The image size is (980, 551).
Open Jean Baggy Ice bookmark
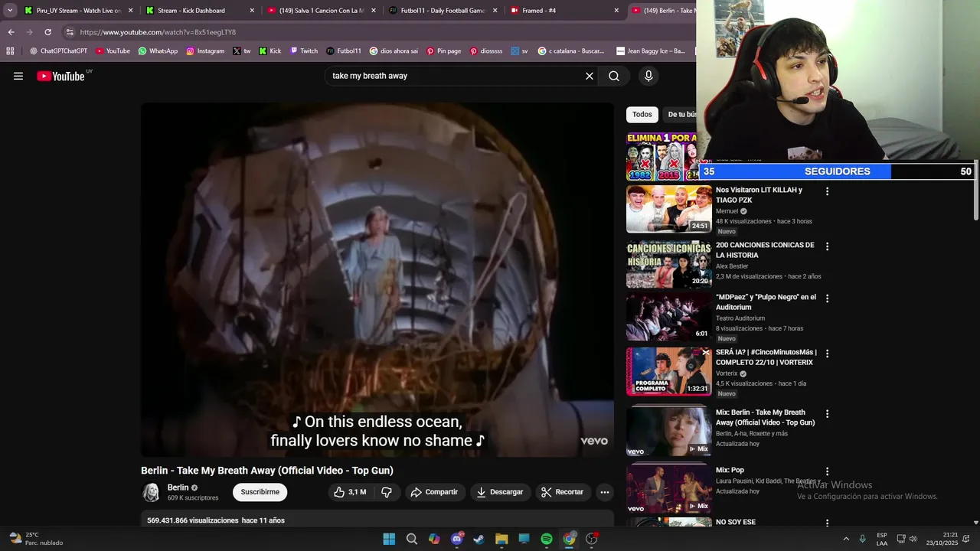[651, 51]
